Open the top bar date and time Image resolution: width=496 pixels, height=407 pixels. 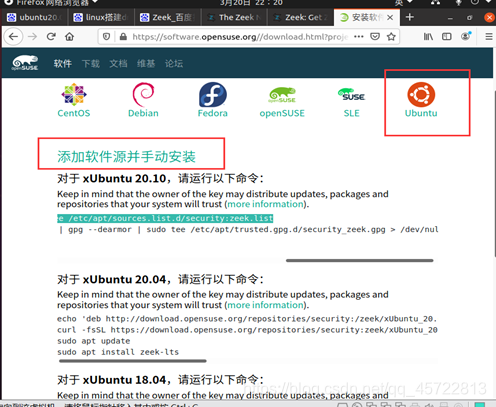tap(251, 3)
